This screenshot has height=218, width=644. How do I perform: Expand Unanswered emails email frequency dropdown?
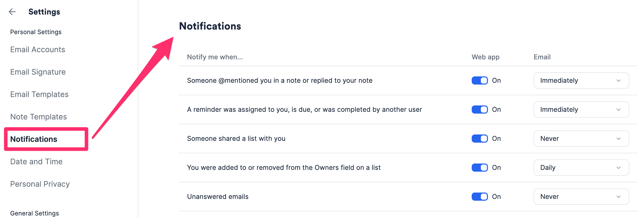tap(581, 197)
